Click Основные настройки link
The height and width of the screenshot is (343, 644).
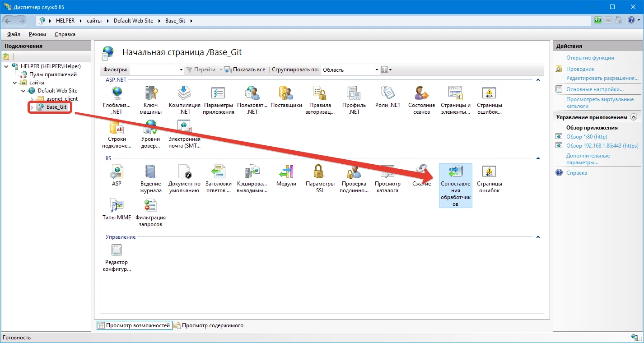595,89
